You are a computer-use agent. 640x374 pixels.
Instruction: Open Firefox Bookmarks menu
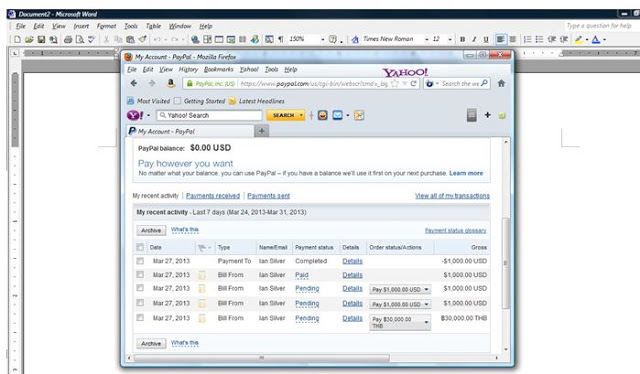coord(218,69)
